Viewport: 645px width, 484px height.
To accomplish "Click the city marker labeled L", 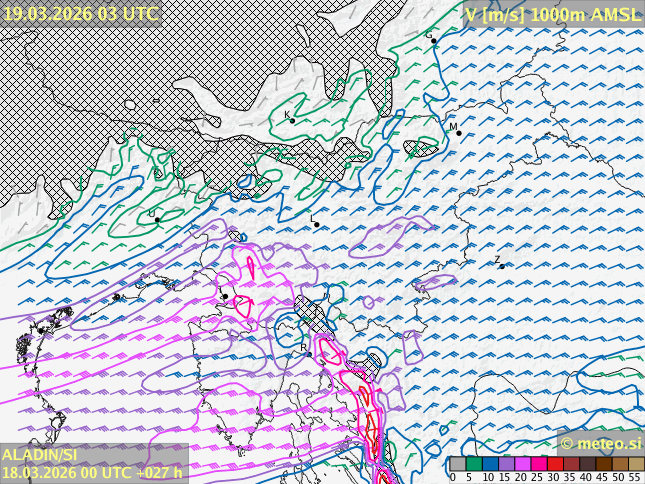I will pyautogui.click(x=317, y=224).
